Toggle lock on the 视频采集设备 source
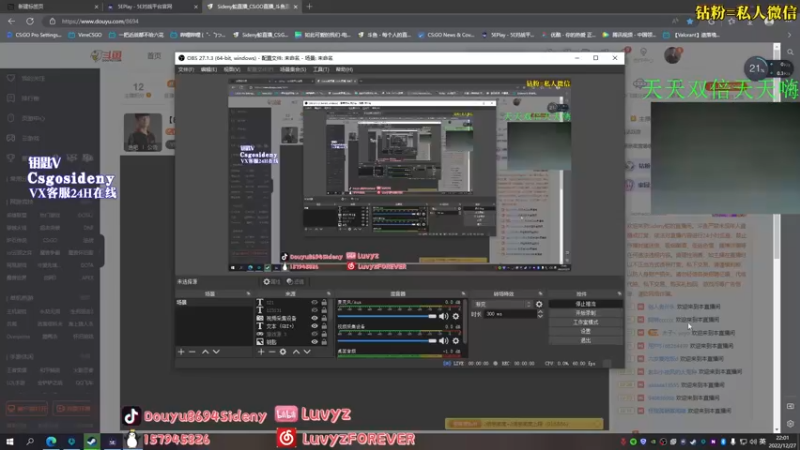The image size is (800, 450). (x=324, y=318)
